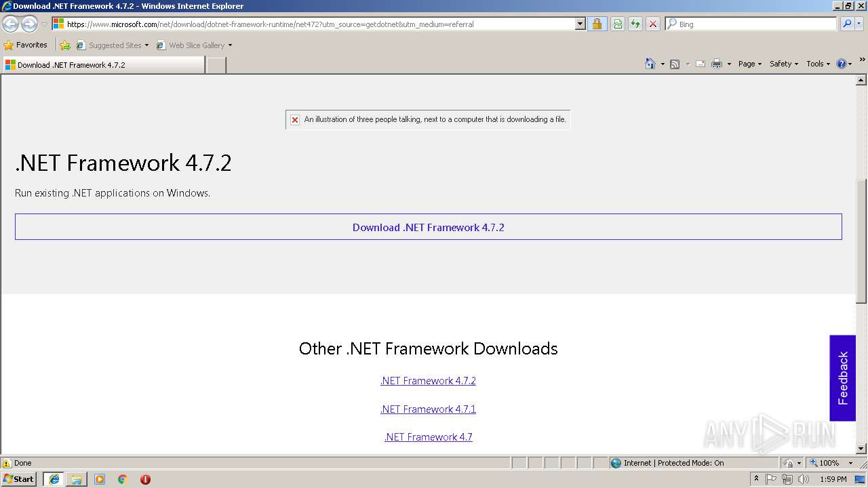The width and height of the screenshot is (868, 488).
Task: Open Suggested Sites
Action: 108,45
